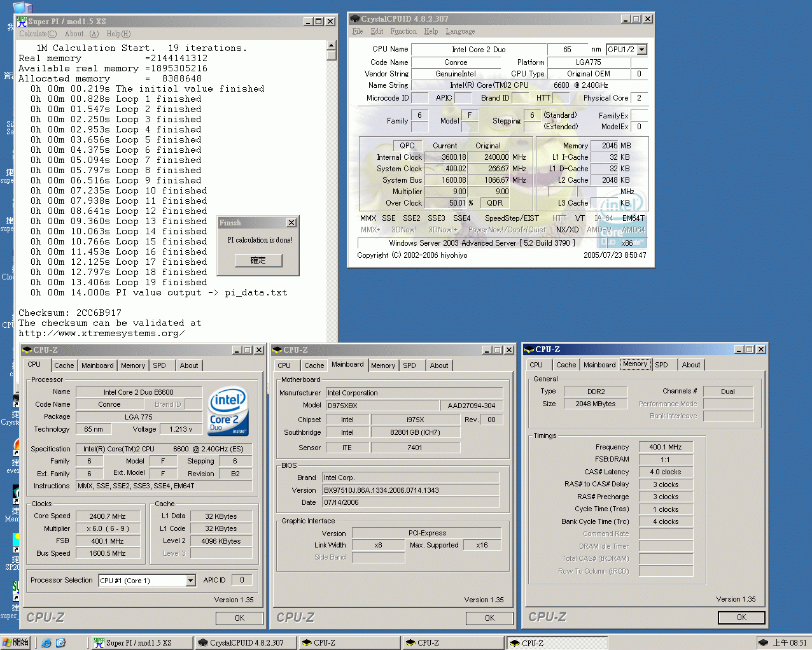Select SPD tab in CPU-Z CPU window

[x=159, y=365]
